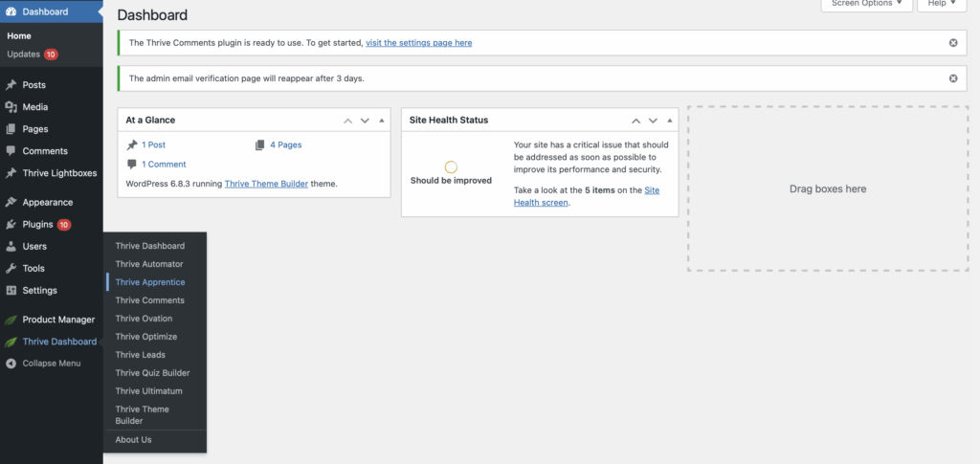Select Thrive Apprentice from the submenu
980x464 pixels.
[x=150, y=282]
